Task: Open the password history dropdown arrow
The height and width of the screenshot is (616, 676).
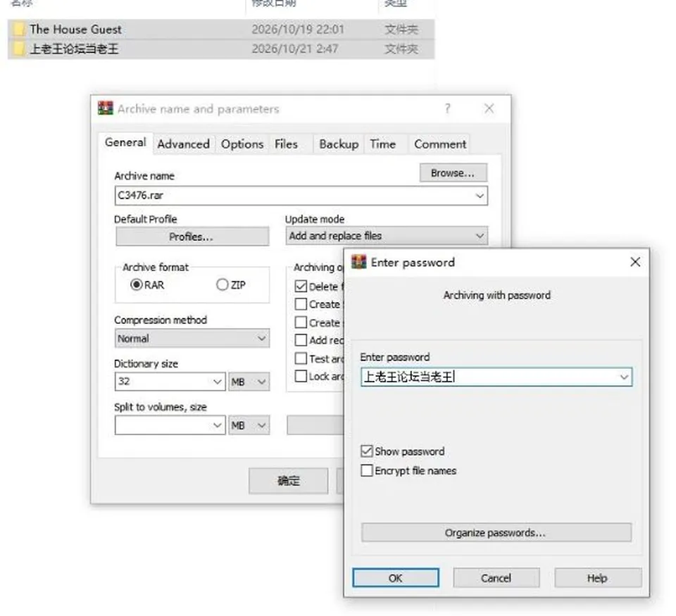Action: coord(623,377)
